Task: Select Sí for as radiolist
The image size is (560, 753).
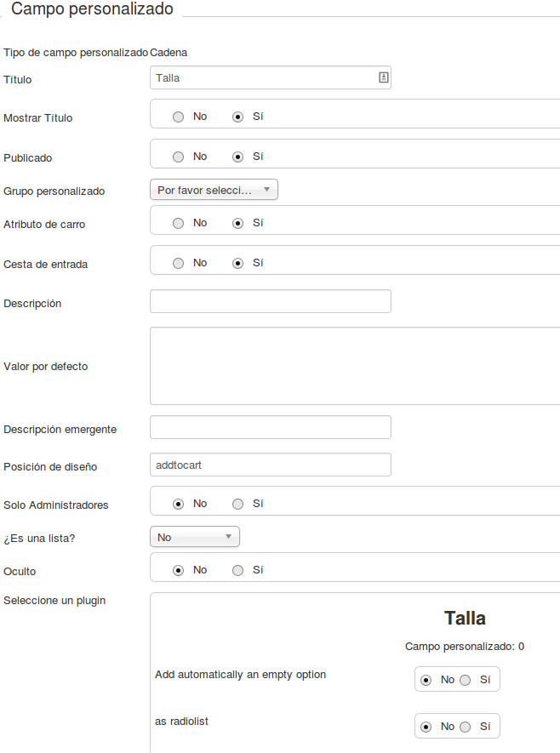Action: coord(465,727)
